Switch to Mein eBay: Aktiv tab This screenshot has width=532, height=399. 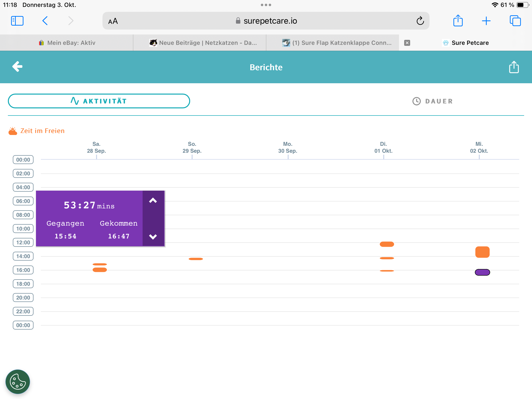click(x=67, y=43)
